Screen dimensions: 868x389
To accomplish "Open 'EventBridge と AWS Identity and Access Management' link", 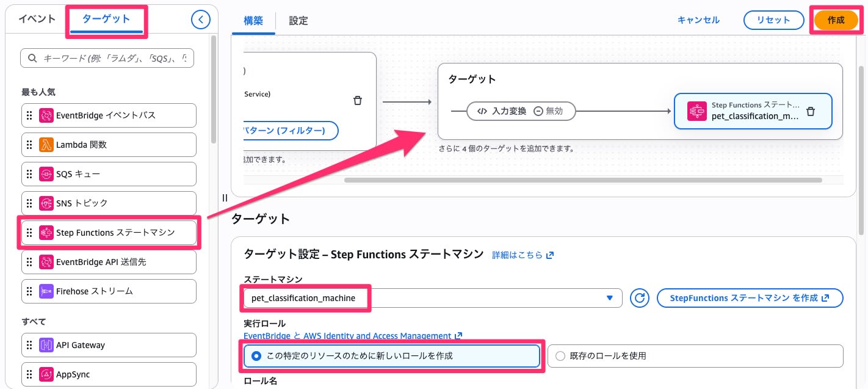I will point(353,336).
